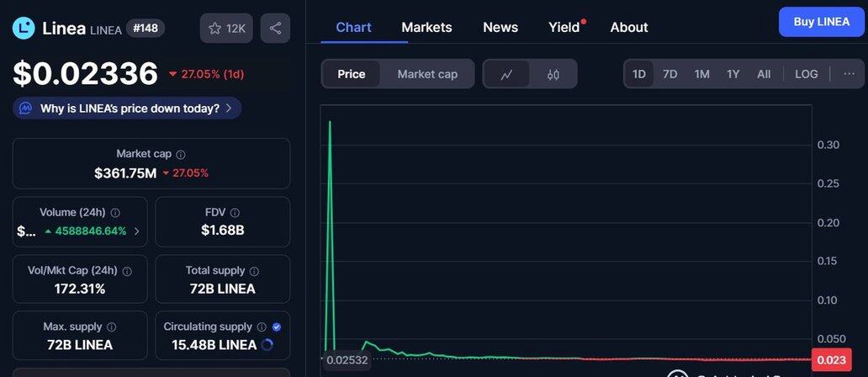Open the share icon button
868x377 pixels.
(x=275, y=29)
